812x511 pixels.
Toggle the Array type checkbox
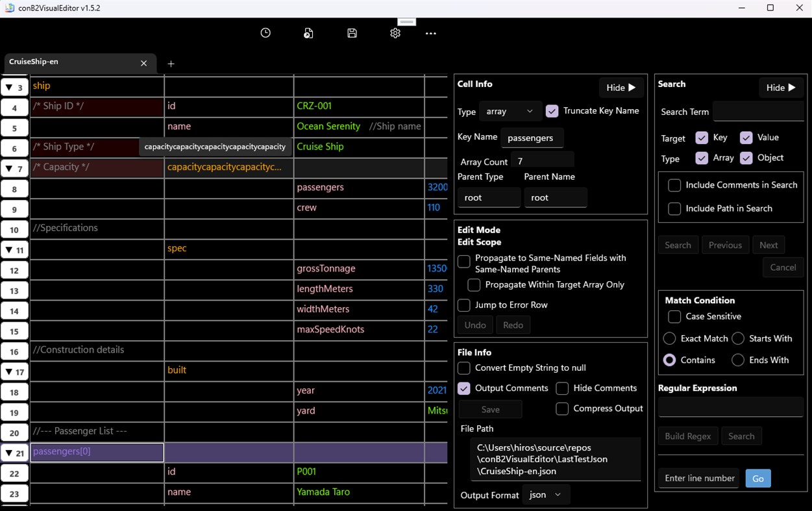[701, 158]
